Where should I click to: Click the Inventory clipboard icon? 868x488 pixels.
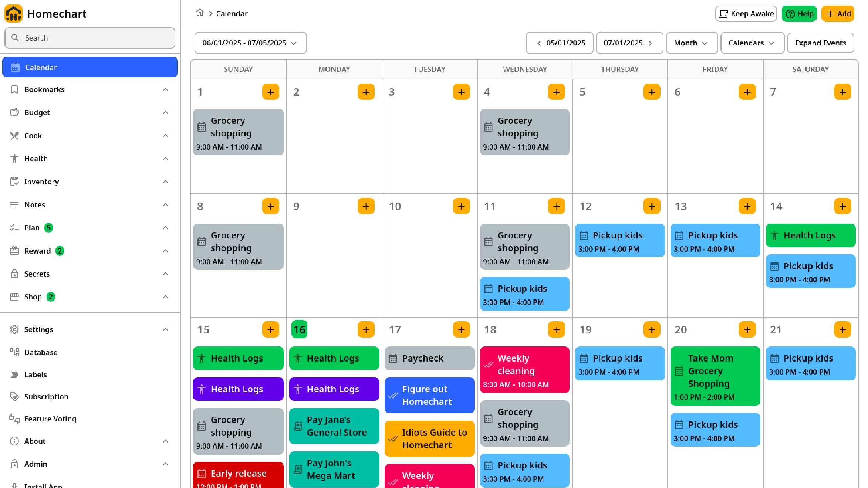point(14,182)
